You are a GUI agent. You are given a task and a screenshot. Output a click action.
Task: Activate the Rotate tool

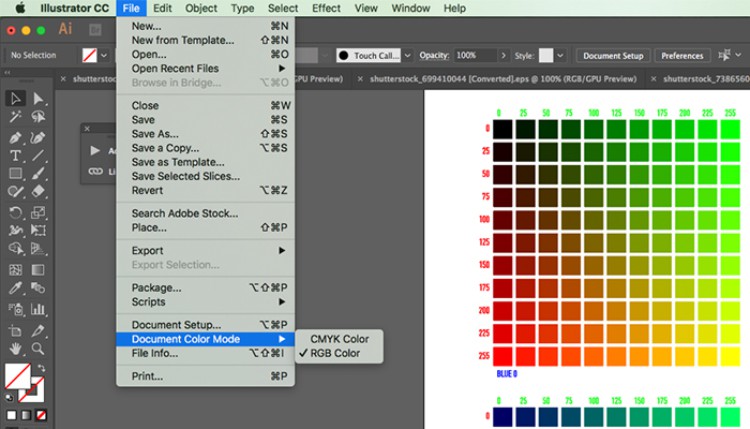(x=16, y=212)
